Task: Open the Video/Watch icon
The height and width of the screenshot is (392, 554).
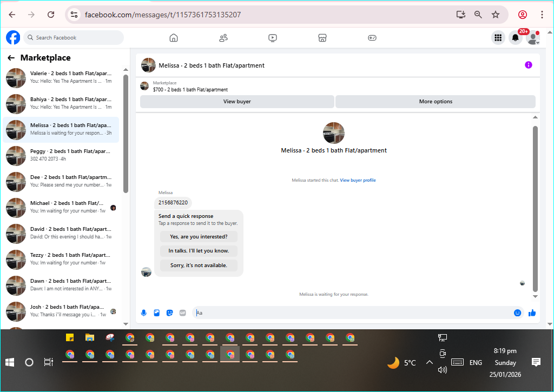Action: [x=273, y=38]
